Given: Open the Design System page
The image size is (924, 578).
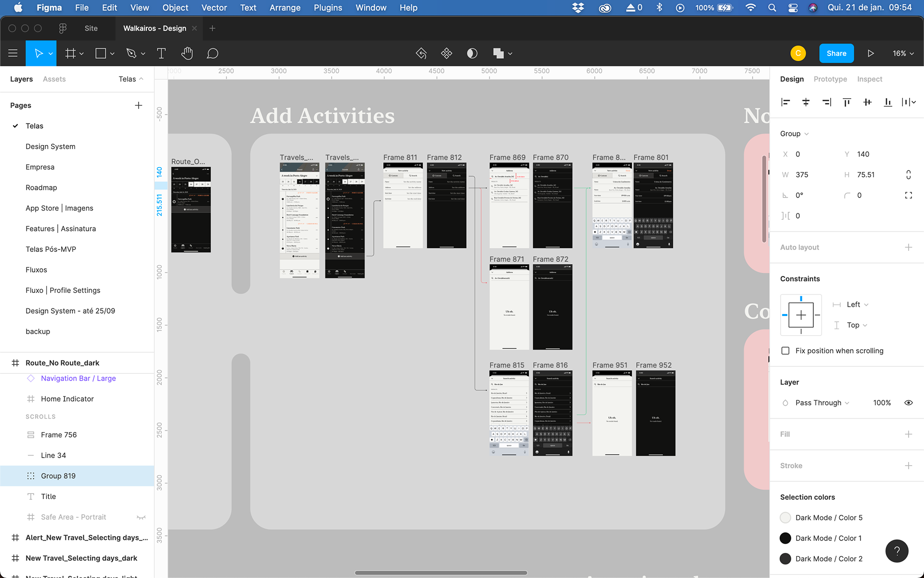Looking at the screenshot, I should click(51, 146).
